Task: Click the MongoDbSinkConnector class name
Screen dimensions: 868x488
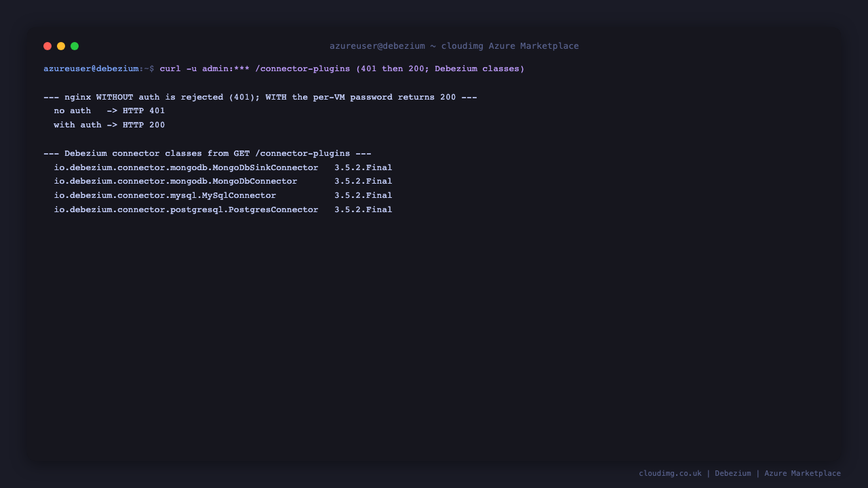Action: [186, 167]
